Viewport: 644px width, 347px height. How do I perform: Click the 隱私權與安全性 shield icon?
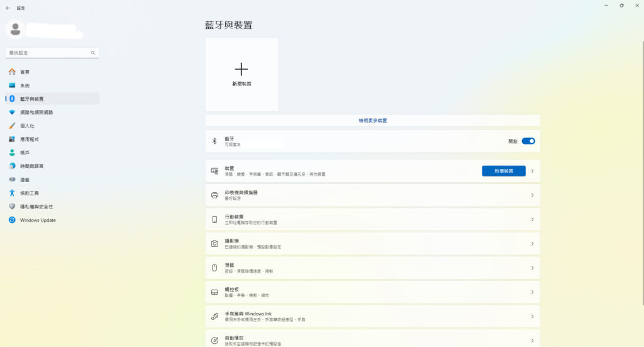pos(12,207)
